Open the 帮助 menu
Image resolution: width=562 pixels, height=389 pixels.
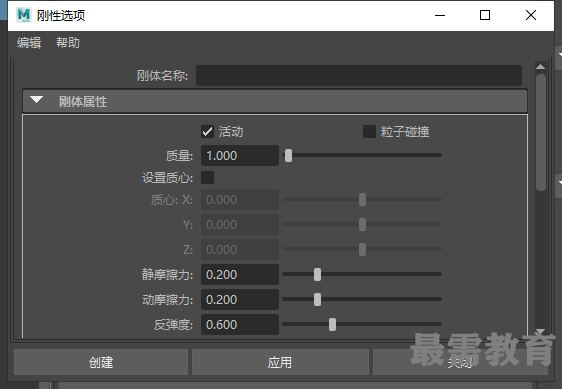point(68,43)
